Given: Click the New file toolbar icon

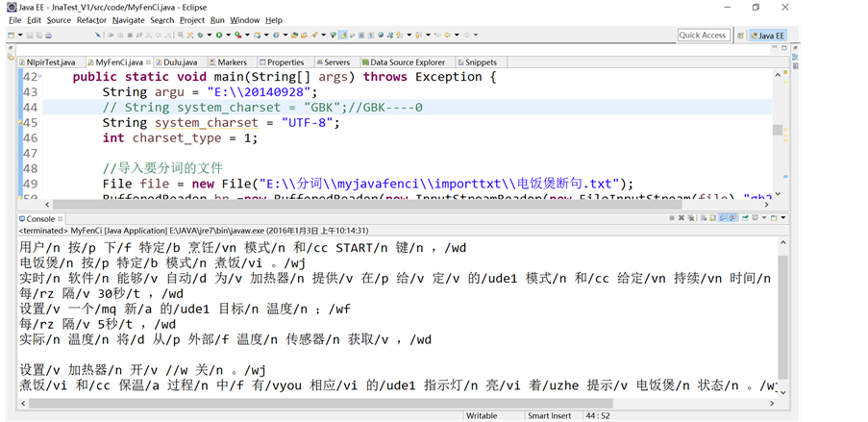Looking at the screenshot, I should click(10, 36).
